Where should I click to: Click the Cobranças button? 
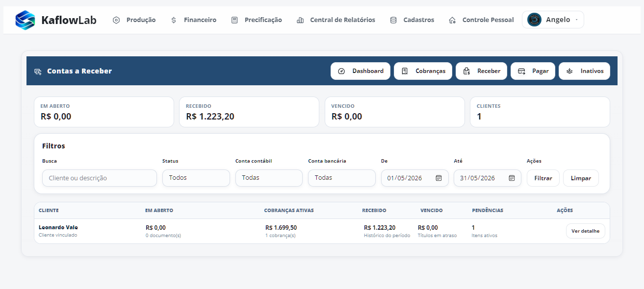pos(423,71)
